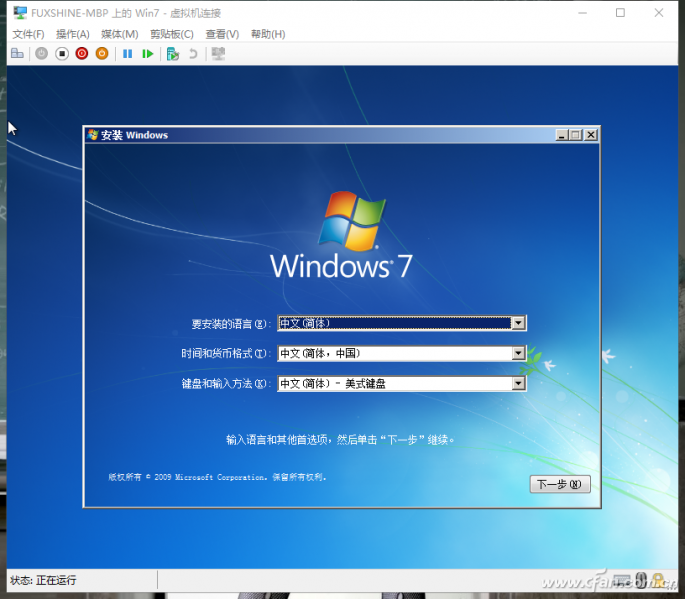Create a checkpoint using toolbar icon
The image size is (685, 599).
pos(173,54)
